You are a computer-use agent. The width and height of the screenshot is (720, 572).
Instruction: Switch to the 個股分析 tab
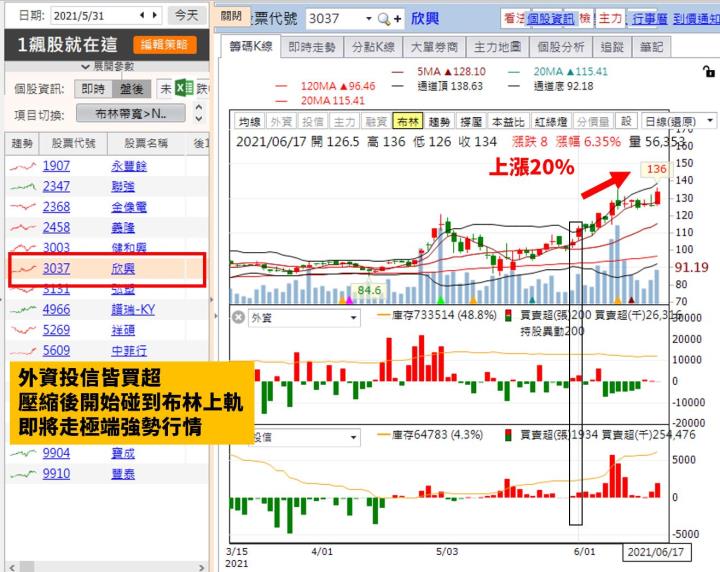click(561, 47)
